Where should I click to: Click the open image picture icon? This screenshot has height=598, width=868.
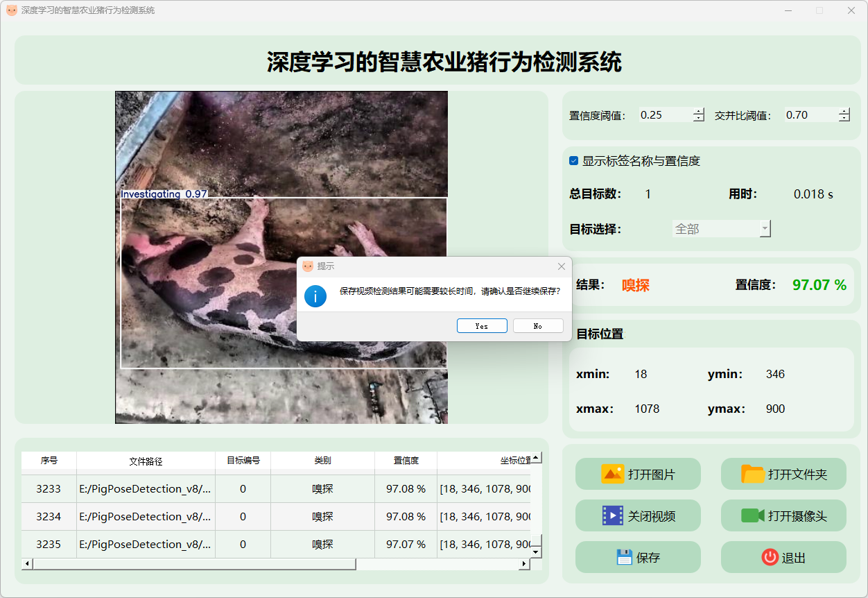pos(613,475)
